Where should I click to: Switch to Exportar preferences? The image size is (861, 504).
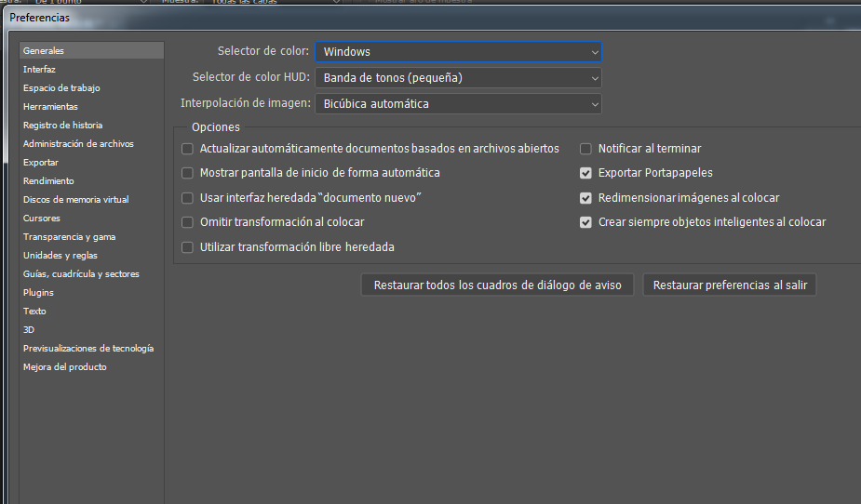point(92,163)
